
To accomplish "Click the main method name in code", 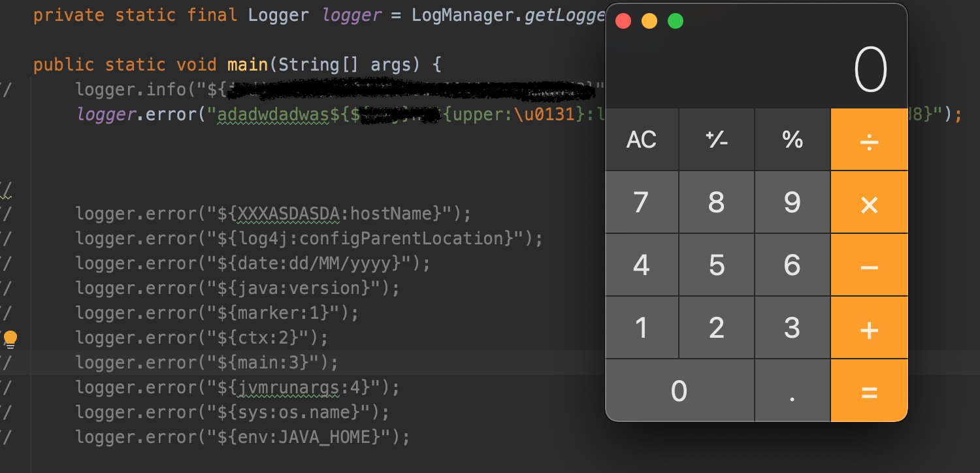I will 248,65.
